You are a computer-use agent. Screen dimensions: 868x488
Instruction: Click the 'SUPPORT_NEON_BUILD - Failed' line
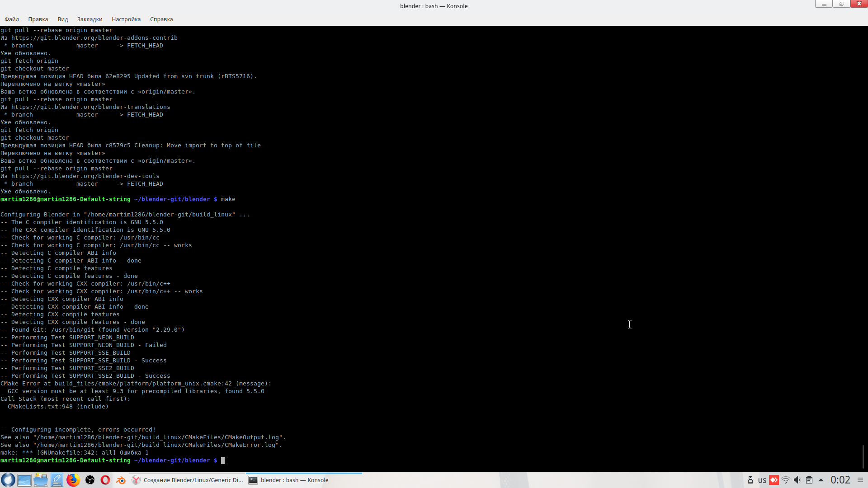(x=84, y=345)
